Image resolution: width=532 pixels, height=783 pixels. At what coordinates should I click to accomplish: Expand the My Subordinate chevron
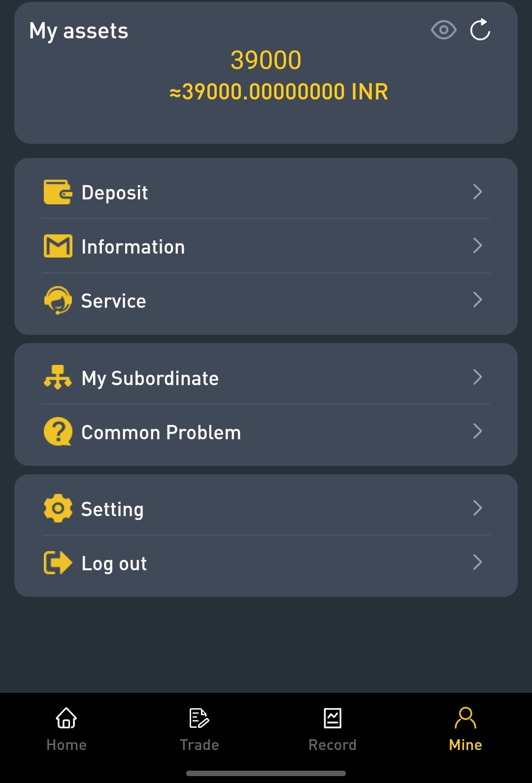pyautogui.click(x=477, y=377)
